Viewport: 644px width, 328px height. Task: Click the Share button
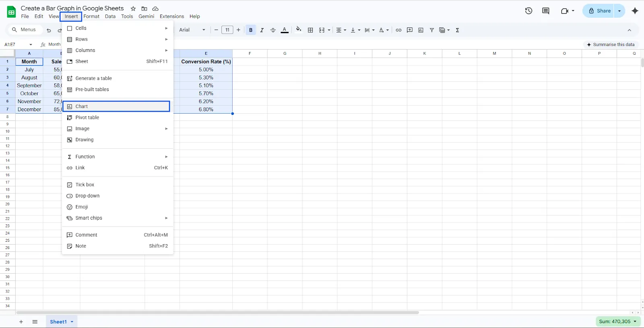599,11
